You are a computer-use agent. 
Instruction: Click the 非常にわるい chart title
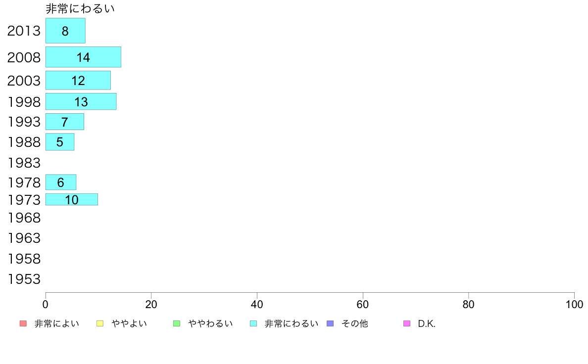(80, 8)
